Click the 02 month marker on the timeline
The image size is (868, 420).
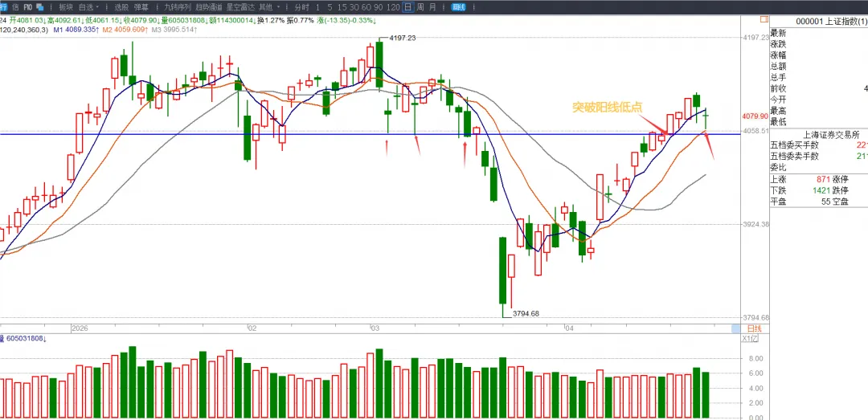252,328
